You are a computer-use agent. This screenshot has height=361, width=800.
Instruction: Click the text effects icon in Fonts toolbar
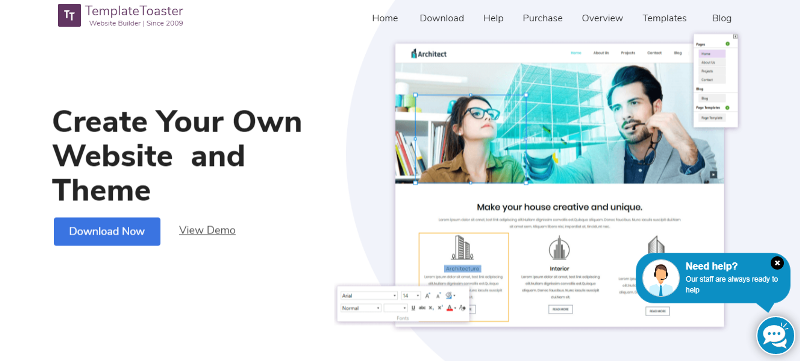(x=449, y=296)
